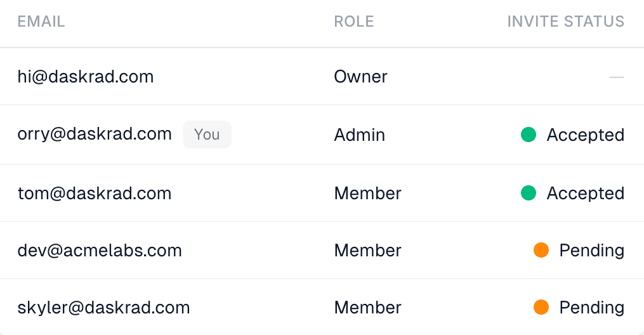Select the orry@daskrad.com email address

95,135
